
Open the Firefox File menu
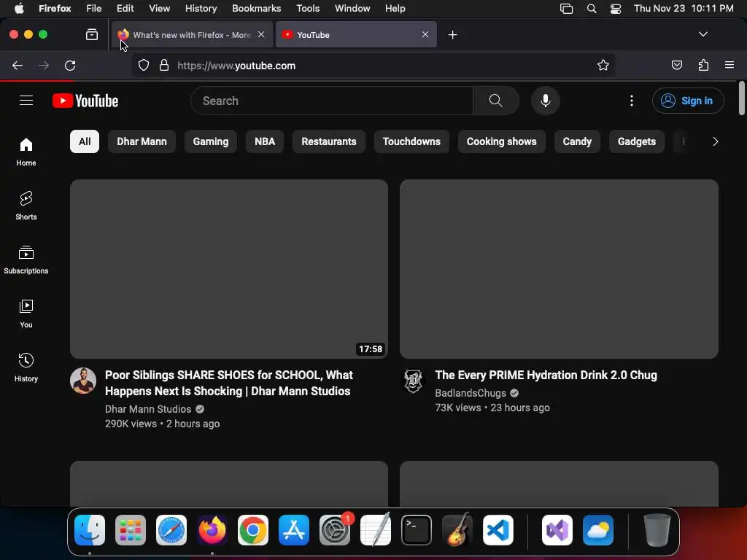pyautogui.click(x=94, y=9)
